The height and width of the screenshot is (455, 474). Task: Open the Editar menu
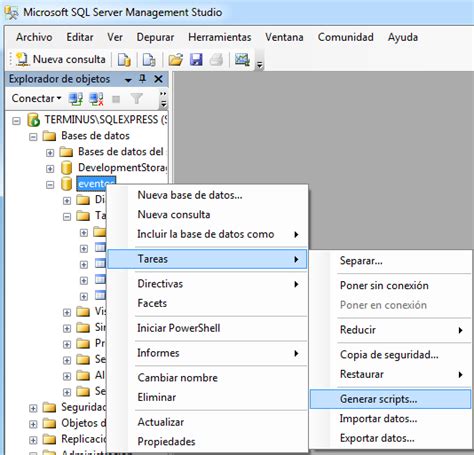pos(80,37)
